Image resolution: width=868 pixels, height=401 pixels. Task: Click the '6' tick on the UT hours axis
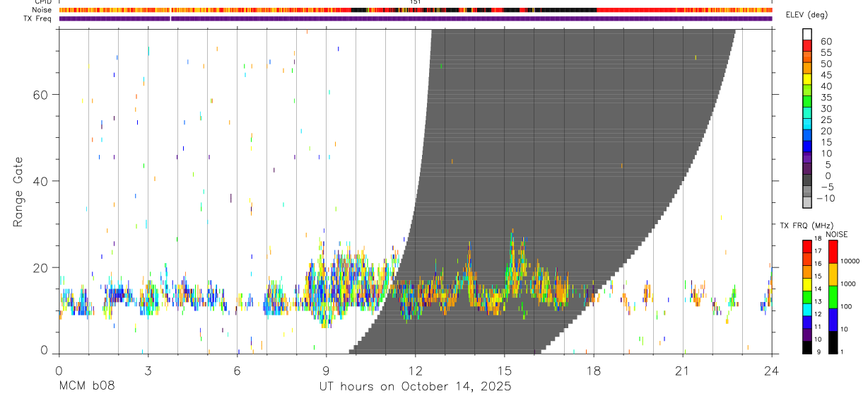tap(237, 370)
